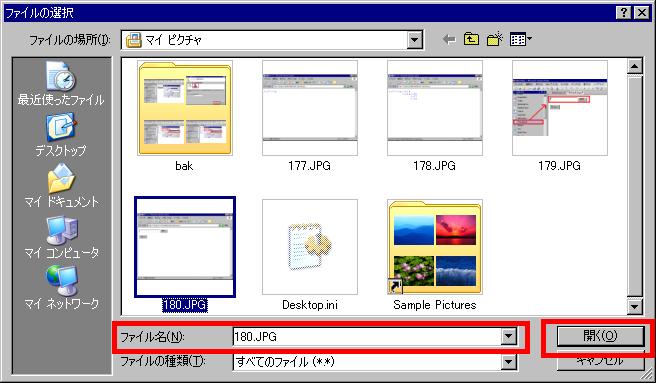Select the 179.JPG thumbnail
The image size is (656, 383).
[560, 116]
